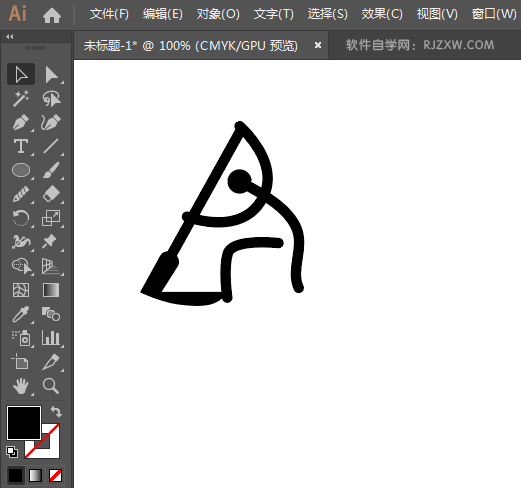Collapse the toolbar using double arrows
Viewport: 521px width, 488px height.
pyautogui.click(x=10, y=37)
